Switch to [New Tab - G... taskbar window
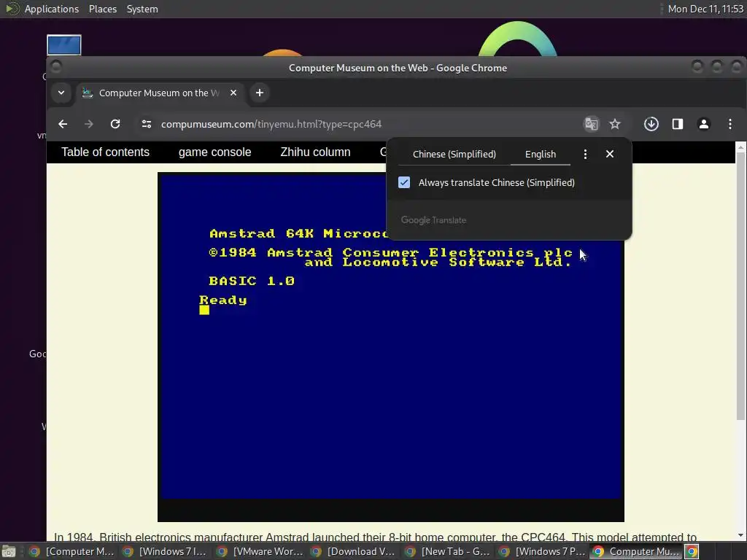 click(x=449, y=551)
